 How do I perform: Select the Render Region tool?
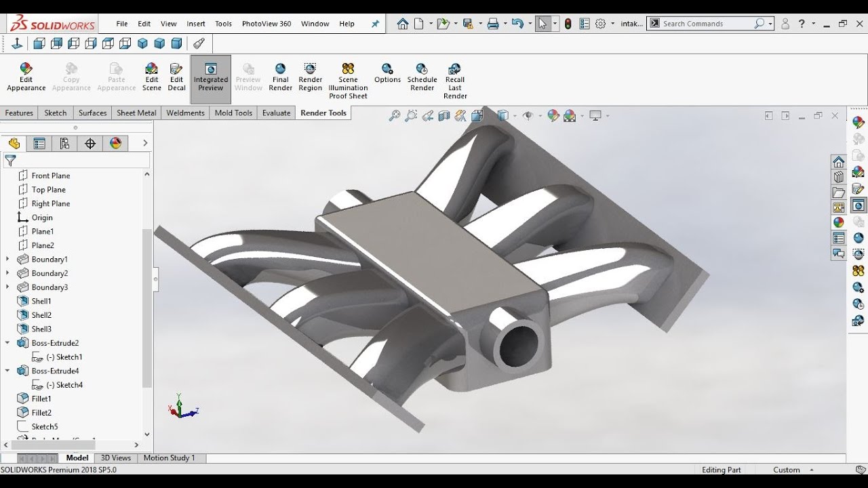(310, 77)
